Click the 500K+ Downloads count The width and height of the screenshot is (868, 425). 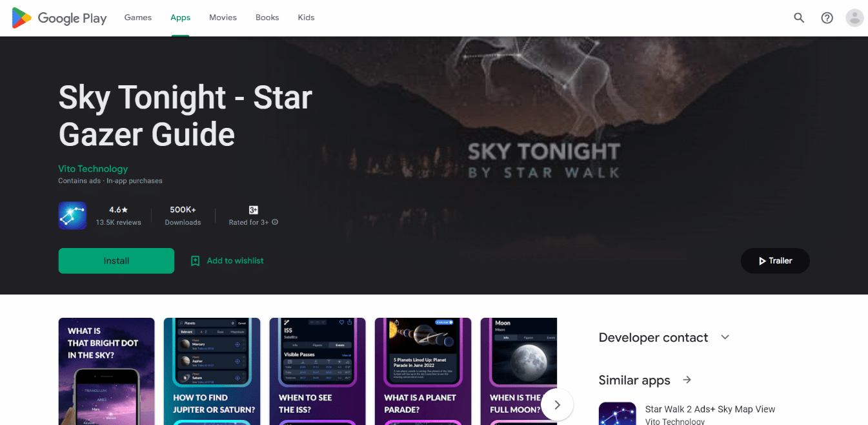point(183,216)
